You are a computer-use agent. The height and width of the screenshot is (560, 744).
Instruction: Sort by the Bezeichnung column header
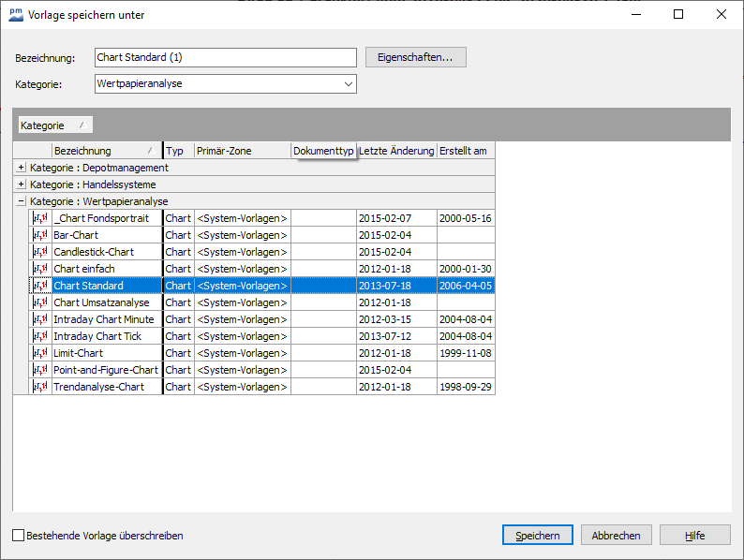[x=101, y=151]
